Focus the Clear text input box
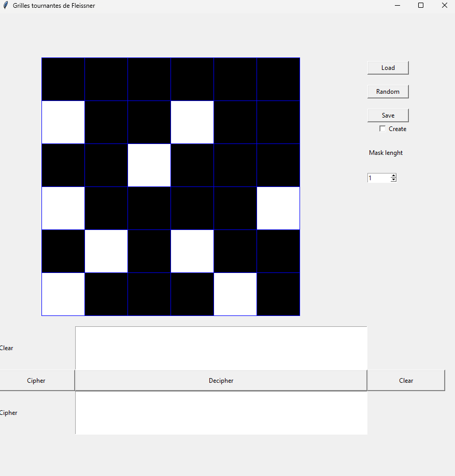 click(221, 348)
